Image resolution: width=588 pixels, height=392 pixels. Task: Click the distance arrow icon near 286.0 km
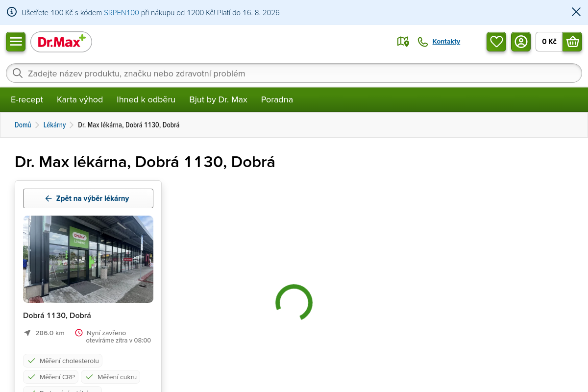pyautogui.click(x=27, y=333)
